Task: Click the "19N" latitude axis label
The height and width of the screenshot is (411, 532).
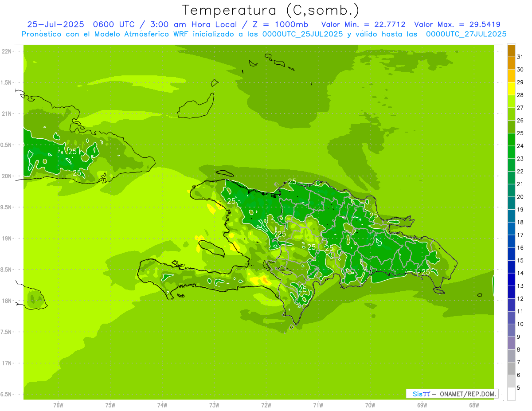Action: click(7, 239)
